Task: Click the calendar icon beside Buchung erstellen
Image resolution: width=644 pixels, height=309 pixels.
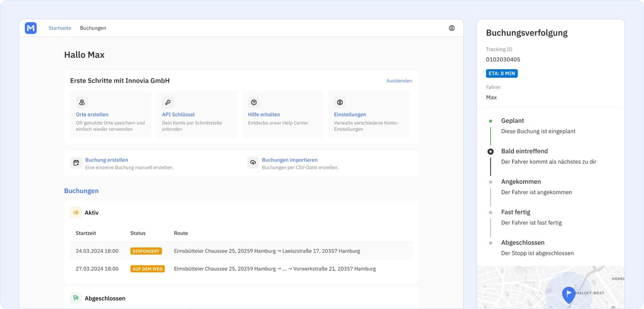Action: (x=76, y=163)
